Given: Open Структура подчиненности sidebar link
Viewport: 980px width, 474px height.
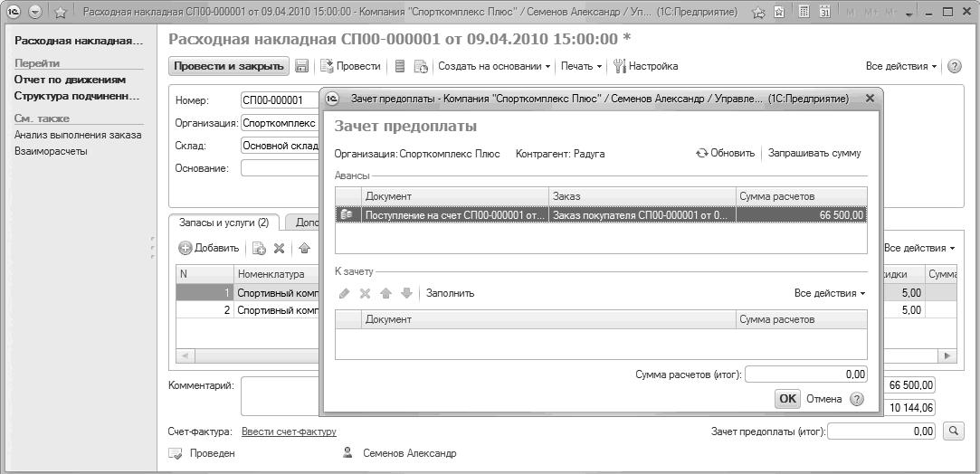Looking at the screenshot, I should click(78, 96).
